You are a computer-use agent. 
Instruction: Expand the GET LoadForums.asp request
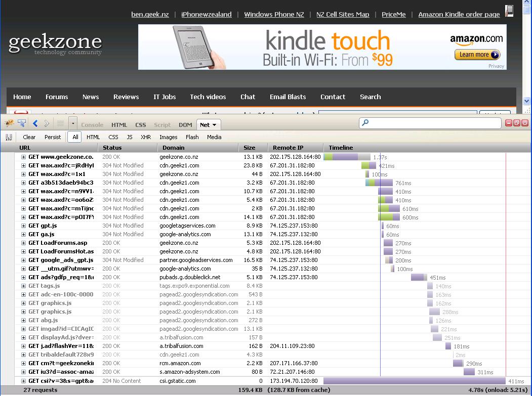click(x=23, y=243)
